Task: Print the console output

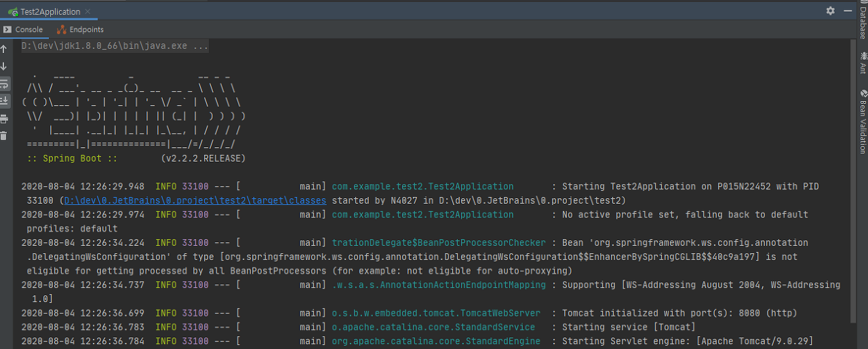Action: (x=4, y=119)
